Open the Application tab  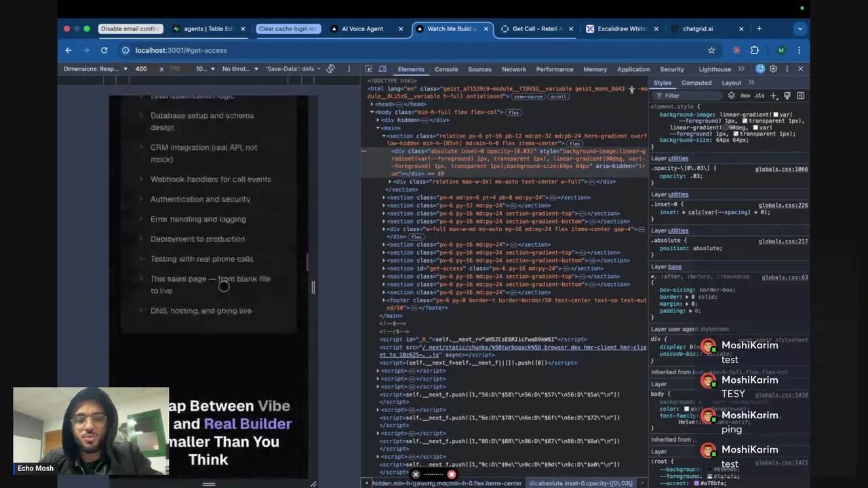coord(633,69)
